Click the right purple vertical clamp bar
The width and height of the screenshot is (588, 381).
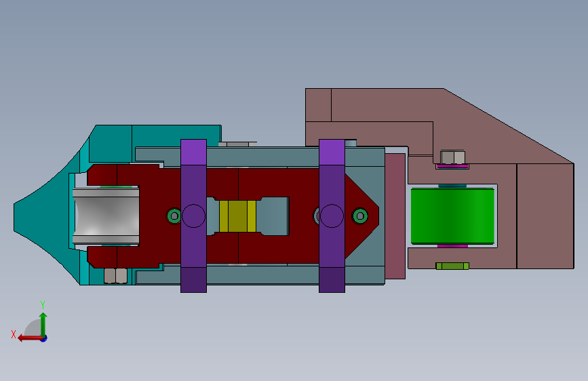tap(332, 216)
